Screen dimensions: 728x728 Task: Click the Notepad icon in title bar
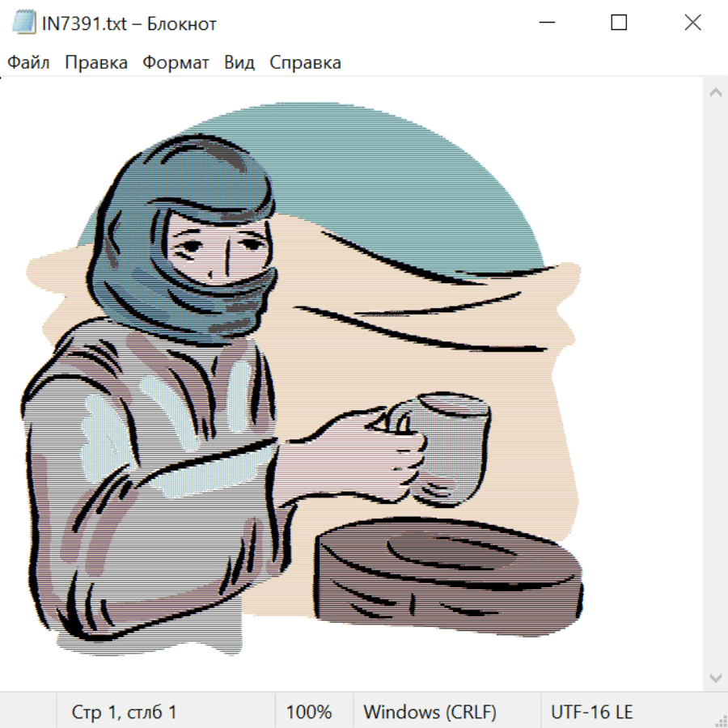point(24,23)
